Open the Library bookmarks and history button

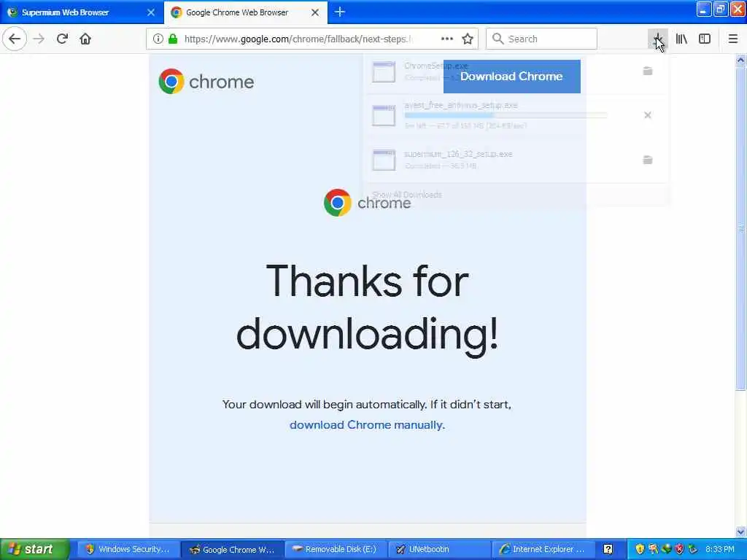[681, 39]
